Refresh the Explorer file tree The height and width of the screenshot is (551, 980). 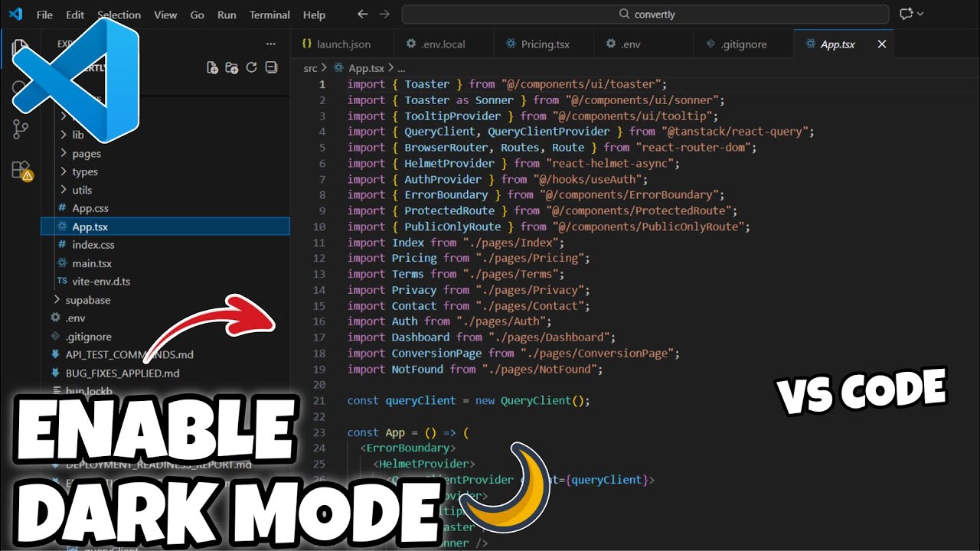[251, 68]
